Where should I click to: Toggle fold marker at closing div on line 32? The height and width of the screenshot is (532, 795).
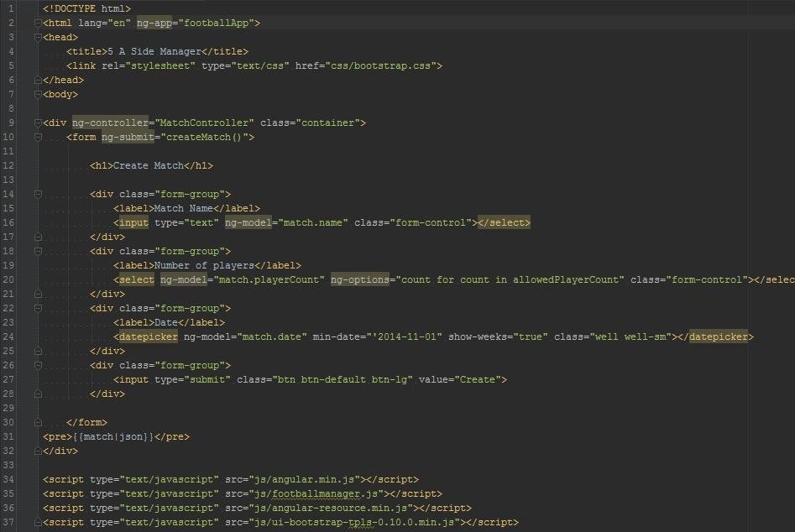38,451
